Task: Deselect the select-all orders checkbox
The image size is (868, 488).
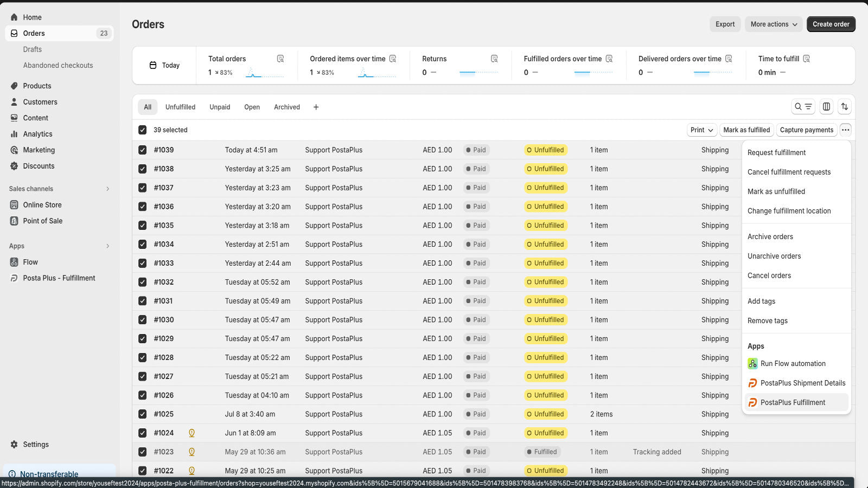Action: (x=142, y=130)
